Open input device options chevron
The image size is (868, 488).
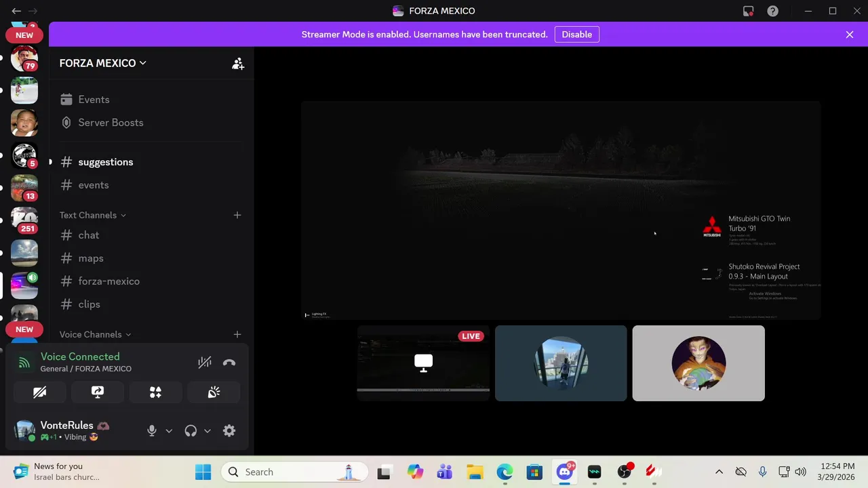(169, 431)
